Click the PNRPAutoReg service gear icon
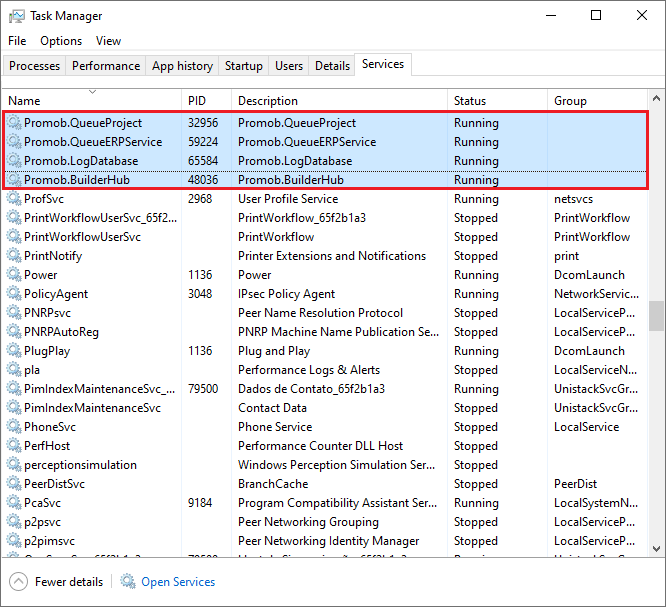 pos(14,331)
